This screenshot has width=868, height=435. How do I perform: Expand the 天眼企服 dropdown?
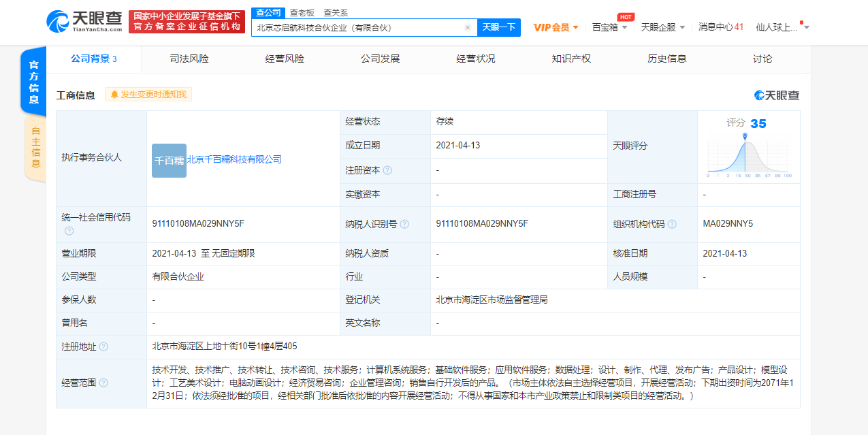662,27
